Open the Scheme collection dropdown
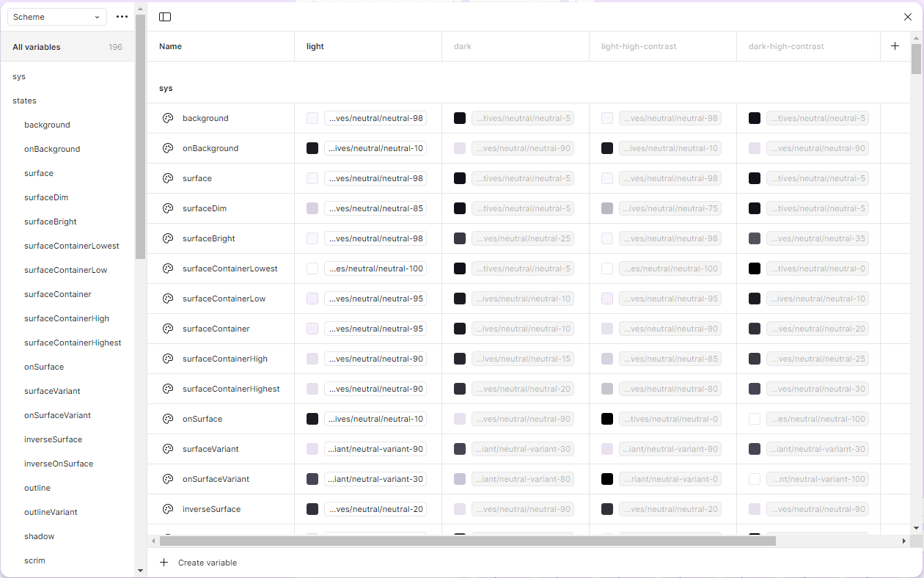The image size is (924, 578). click(x=57, y=17)
